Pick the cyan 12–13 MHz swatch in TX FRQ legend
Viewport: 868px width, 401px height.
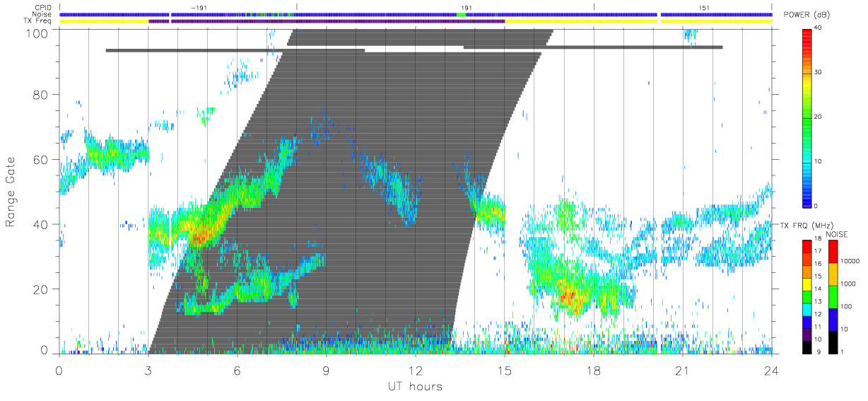(807, 310)
